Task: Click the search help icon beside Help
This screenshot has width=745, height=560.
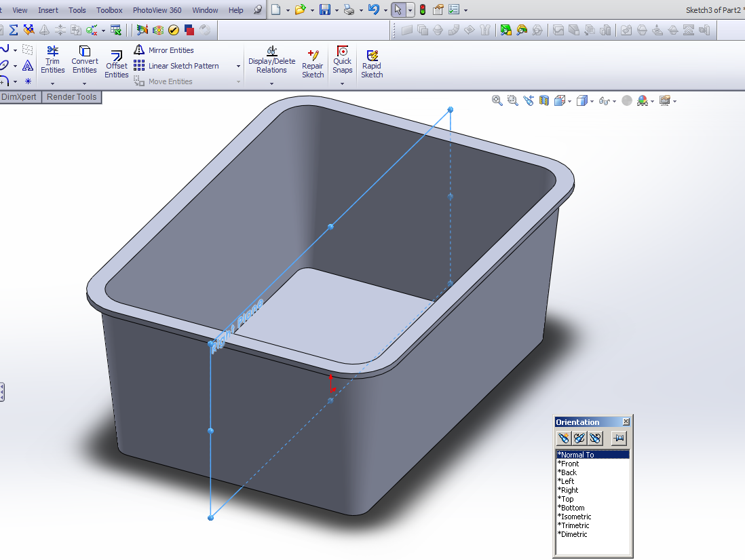Action: point(258,10)
